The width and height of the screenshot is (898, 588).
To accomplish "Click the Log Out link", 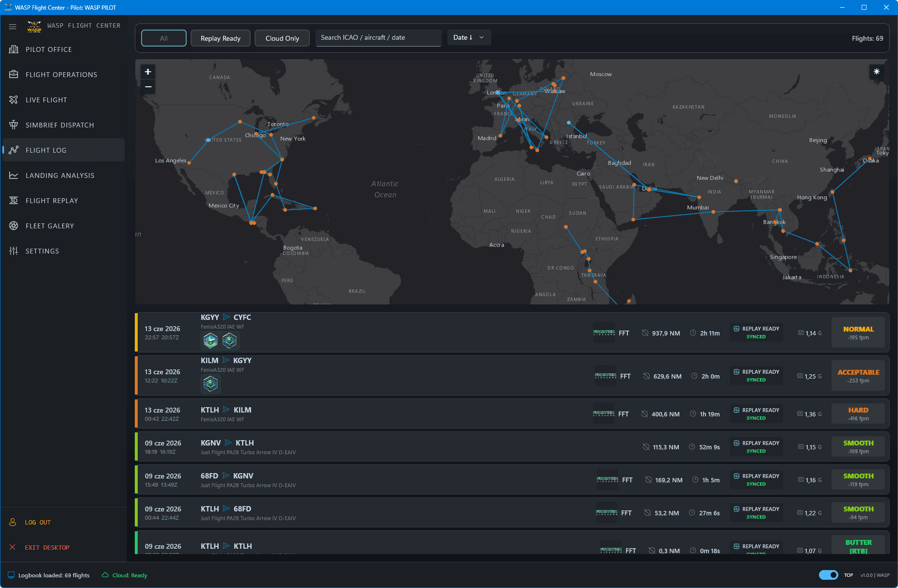I will click(x=38, y=523).
